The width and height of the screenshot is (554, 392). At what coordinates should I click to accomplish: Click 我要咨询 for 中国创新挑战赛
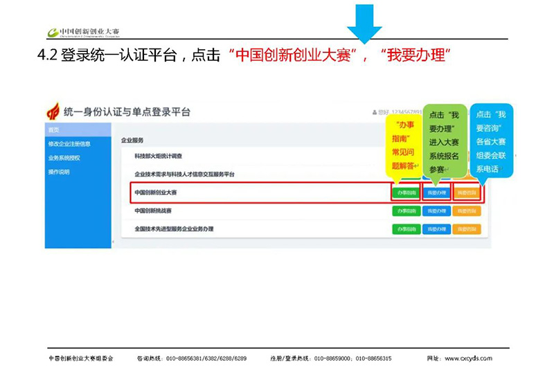[467, 211]
